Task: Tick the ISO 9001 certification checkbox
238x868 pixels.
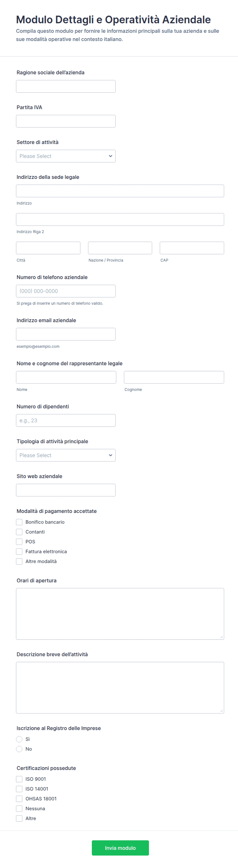Action: [19, 779]
